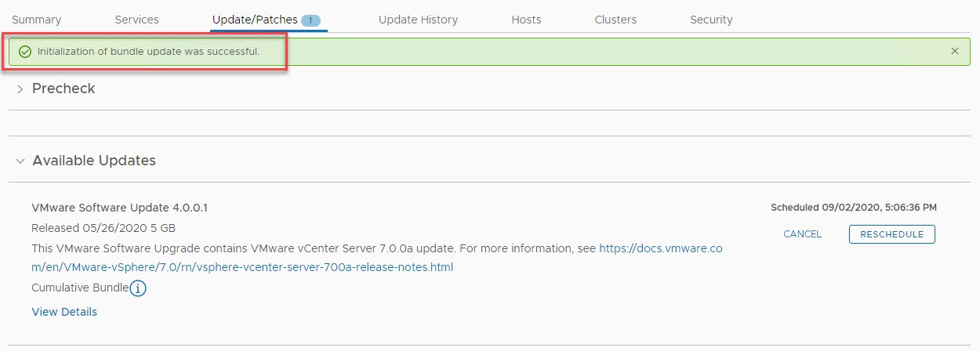Click the bundle update initialization success message
980x351 pixels.
(x=148, y=52)
